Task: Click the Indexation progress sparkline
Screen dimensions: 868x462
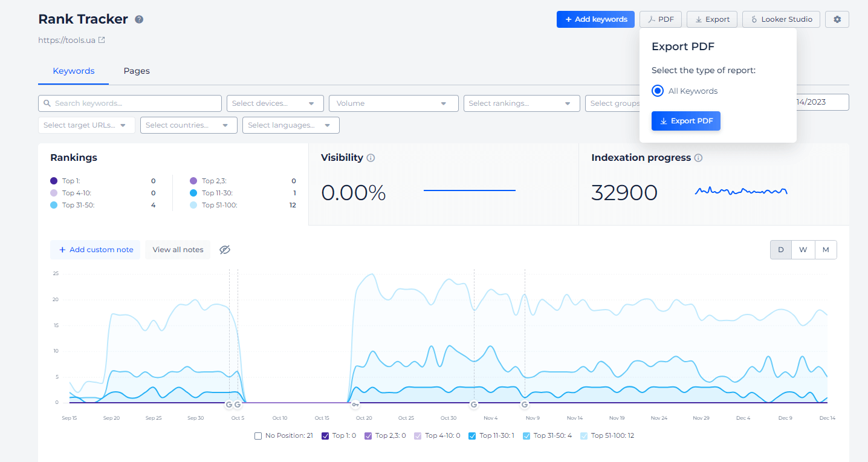Action: pos(741,191)
